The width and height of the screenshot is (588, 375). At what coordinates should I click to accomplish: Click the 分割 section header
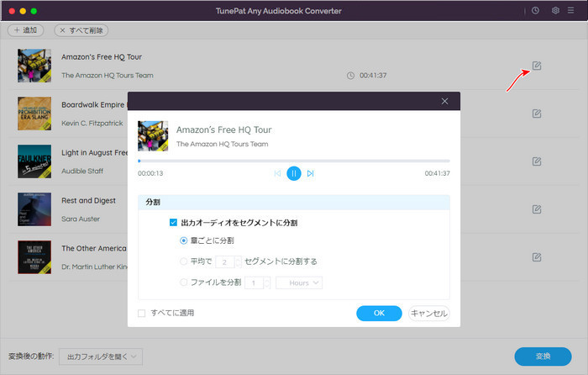(294, 202)
